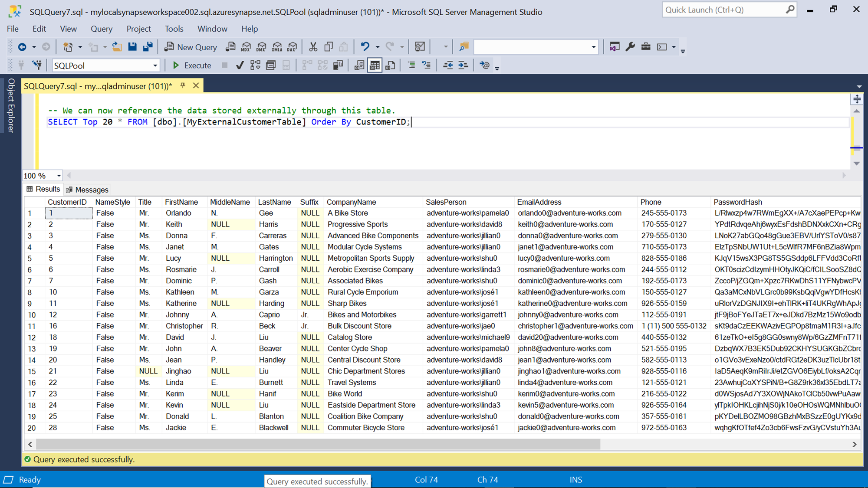The width and height of the screenshot is (868, 488).
Task: Pin the SQLQuery7.sql tab
Action: click(183, 85)
